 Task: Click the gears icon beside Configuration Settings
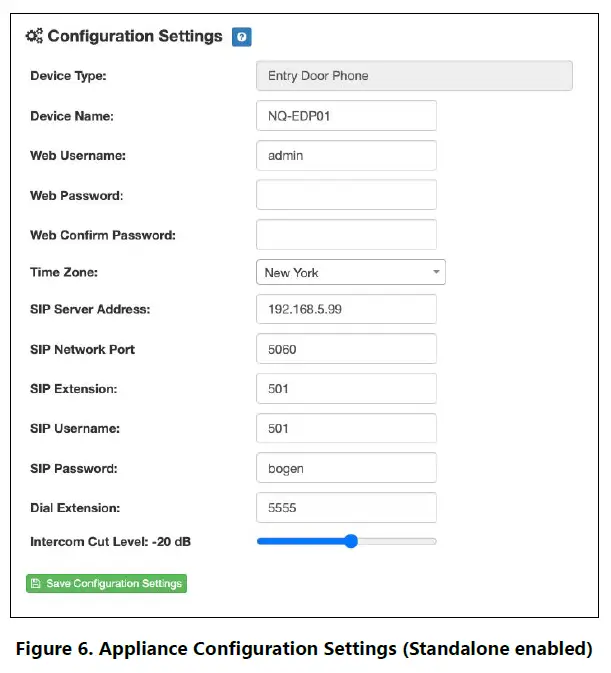coord(34,37)
